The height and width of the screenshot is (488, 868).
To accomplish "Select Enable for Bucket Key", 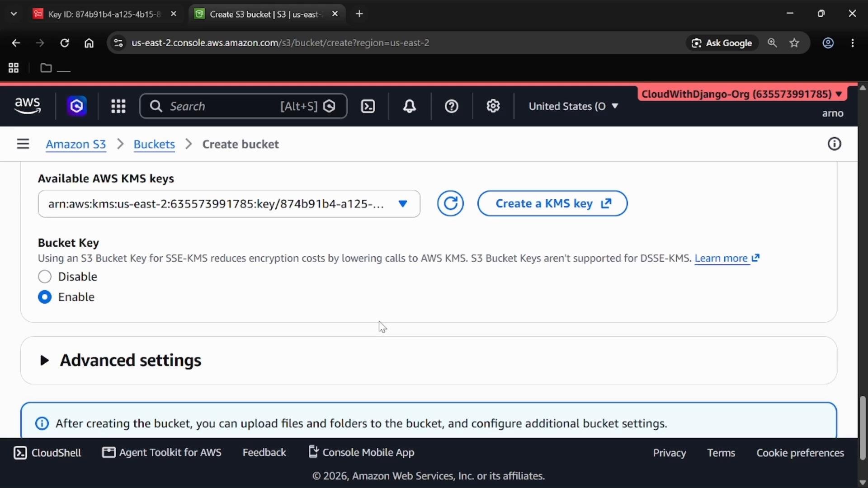I will (x=45, y=297).
